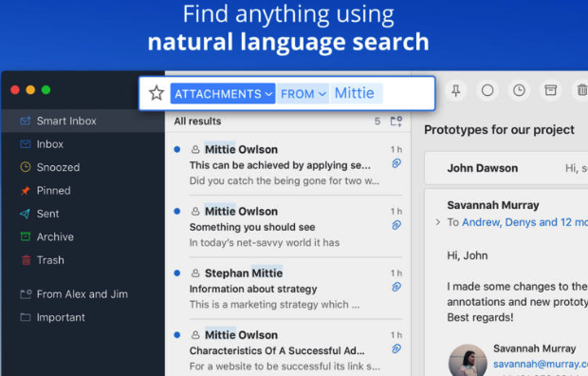Click the Sent paper plane icon
Image resolution: width=588 pixels, height=376 pixels.
pos(25,214)
